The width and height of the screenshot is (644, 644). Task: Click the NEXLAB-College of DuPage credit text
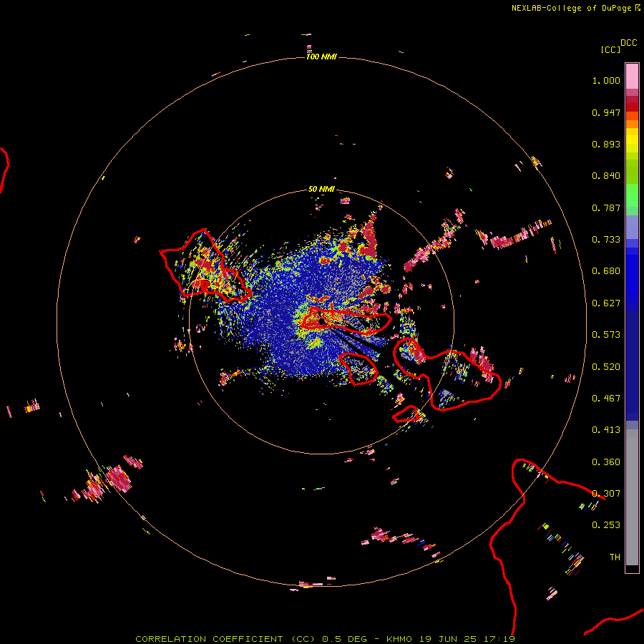tap(571, 8)
